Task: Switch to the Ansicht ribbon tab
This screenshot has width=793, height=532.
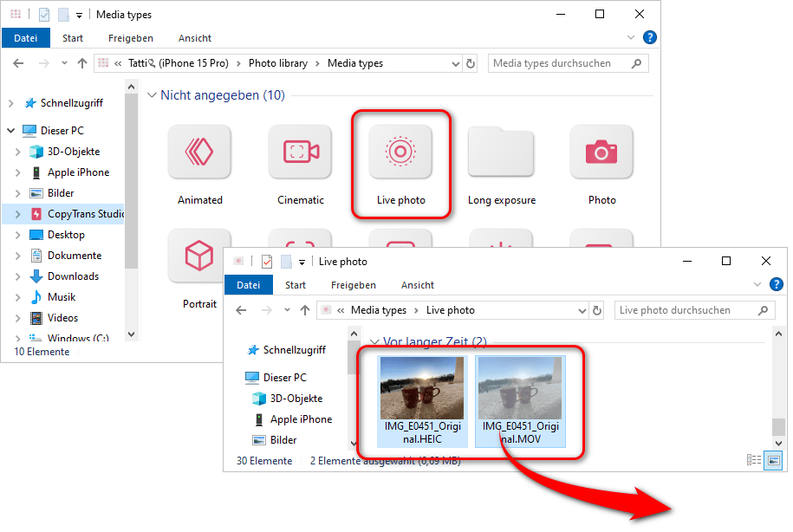Action: pyautogui.click(x=194, y=38)
